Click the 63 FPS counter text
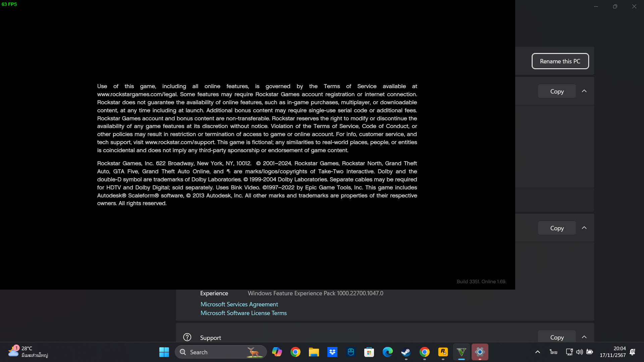The height and width of the screenshot is (362, 644). [9, 4]
